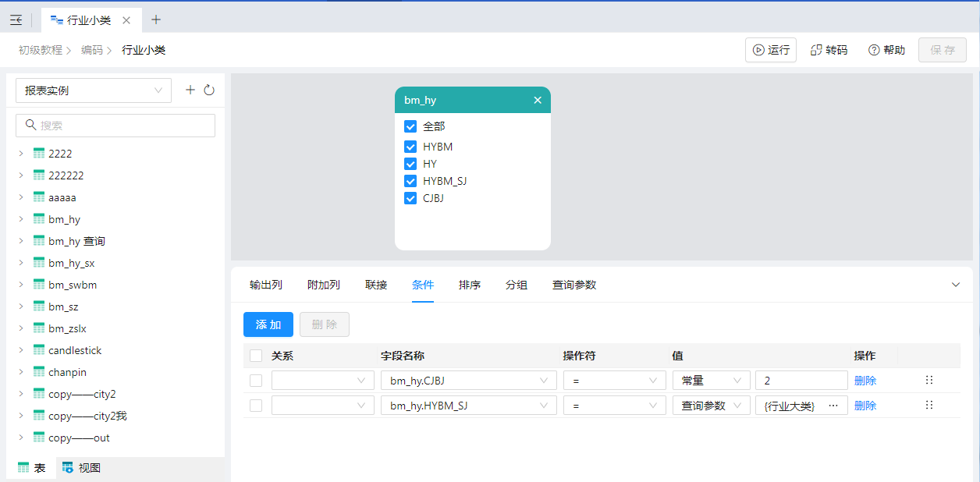The image size is (980, 482).
Task: Click drag handle icon of CJBJ condition row
Action: click(x=929, y=381)
